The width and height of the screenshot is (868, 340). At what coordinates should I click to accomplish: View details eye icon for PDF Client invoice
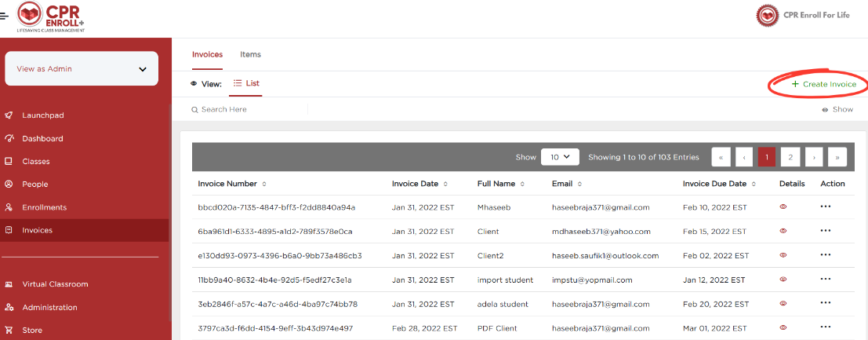tap(783, 327)
